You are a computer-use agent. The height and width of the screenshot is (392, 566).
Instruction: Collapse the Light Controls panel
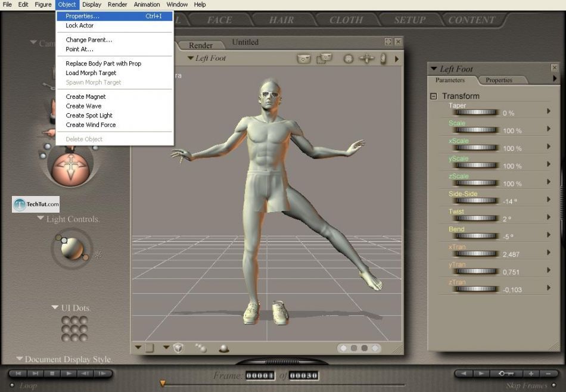[x=41, y=219]
